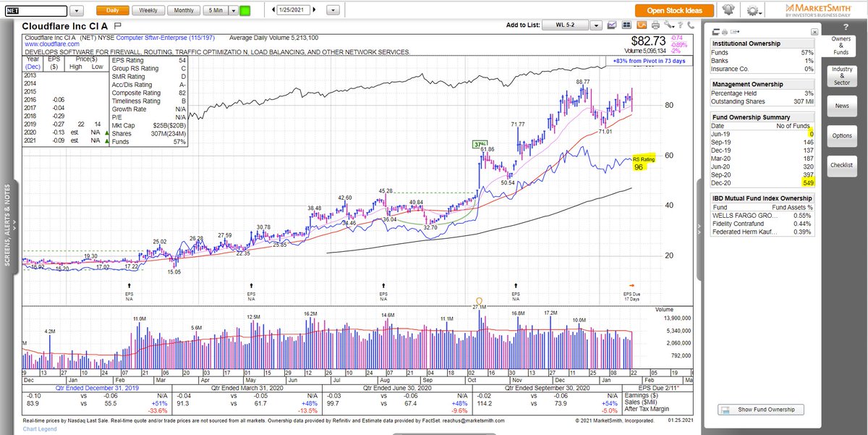Switch to the multi-chart grid icon

point(626,25)
